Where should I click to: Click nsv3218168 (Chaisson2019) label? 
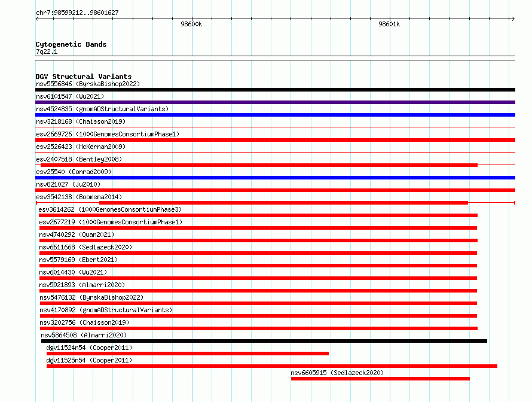pos(81,121)
